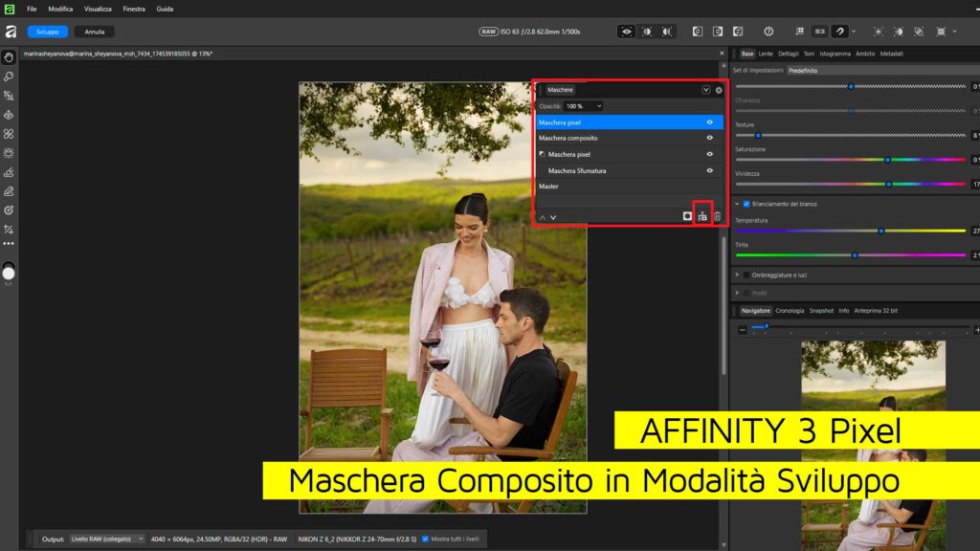
Task: Expand the Ombreggiature e luci section
Action: tap(737, 275)
